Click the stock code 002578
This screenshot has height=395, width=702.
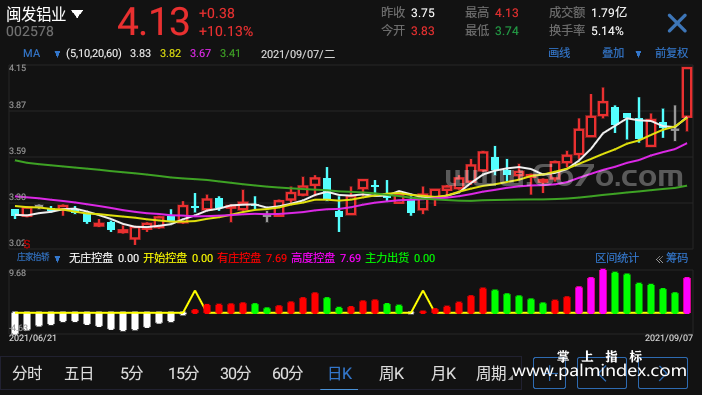[30, 31]
